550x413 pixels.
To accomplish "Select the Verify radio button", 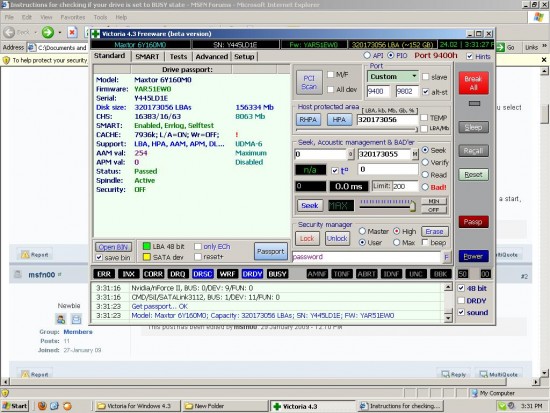I will click(x=425, y=162).
